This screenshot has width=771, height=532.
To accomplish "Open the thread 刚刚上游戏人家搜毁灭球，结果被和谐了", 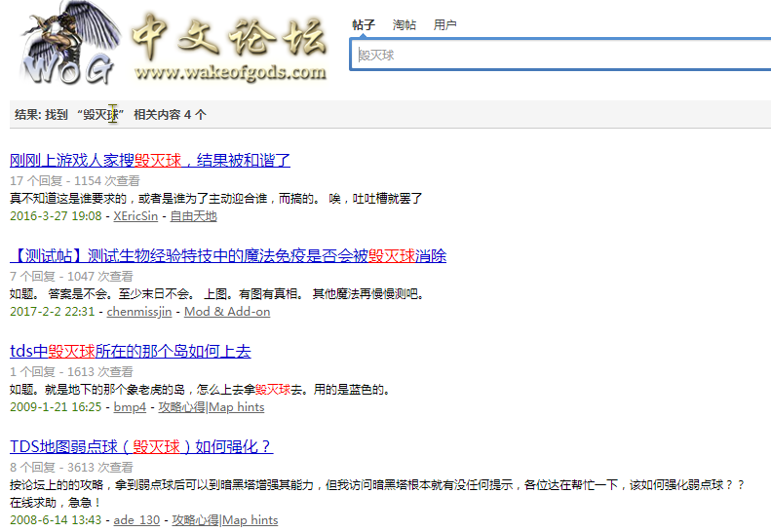I will pyautogui.click(x=150, y=161).
